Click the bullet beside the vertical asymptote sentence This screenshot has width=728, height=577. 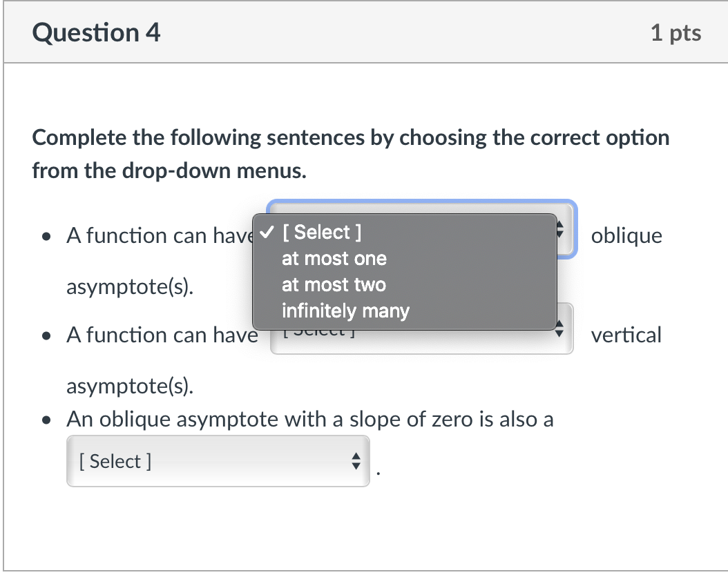(46, 336)
